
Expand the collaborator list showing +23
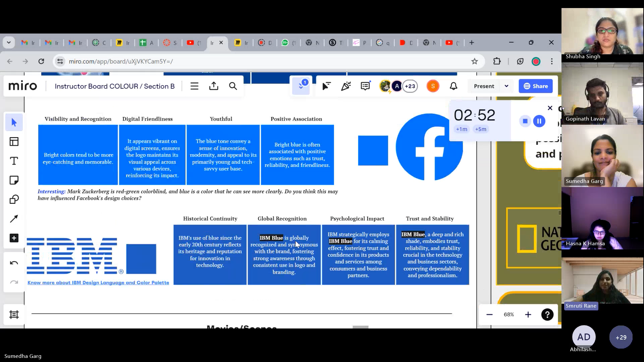(x=410, y=86)
